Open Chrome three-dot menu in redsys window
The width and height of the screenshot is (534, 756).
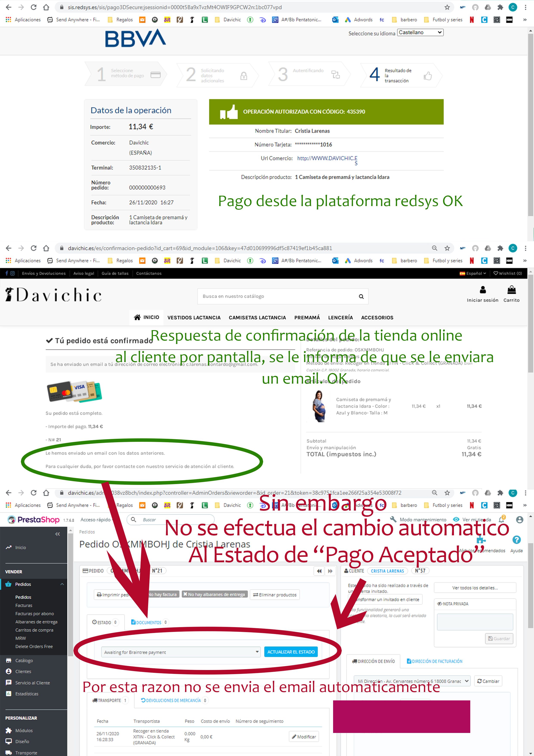coord(525,7)
